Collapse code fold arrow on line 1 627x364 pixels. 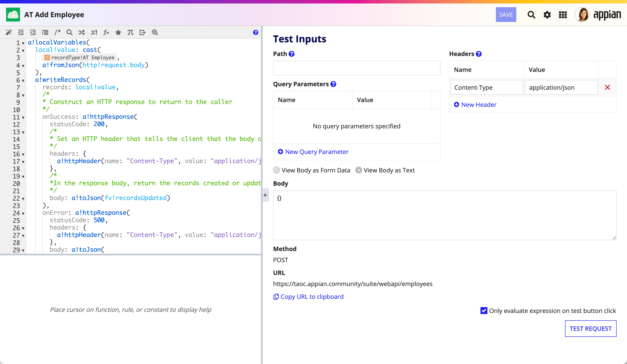[x=23, y=43]
